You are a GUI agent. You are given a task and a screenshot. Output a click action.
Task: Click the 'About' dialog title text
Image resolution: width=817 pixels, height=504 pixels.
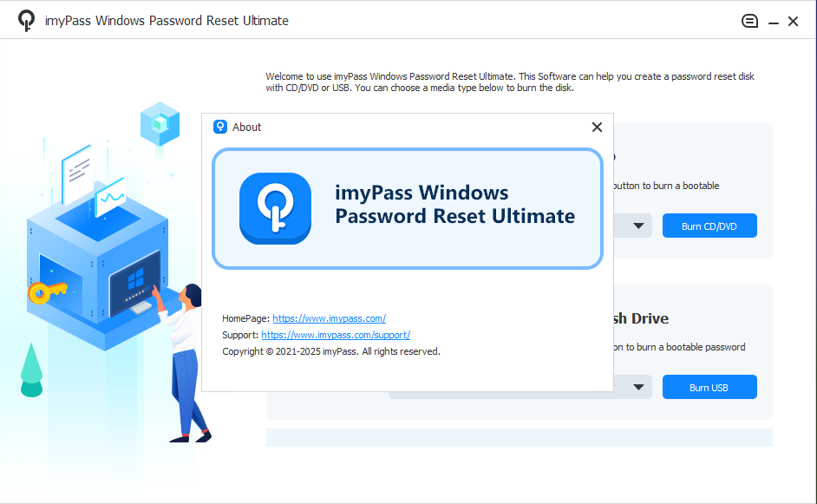tap(246, 128)
